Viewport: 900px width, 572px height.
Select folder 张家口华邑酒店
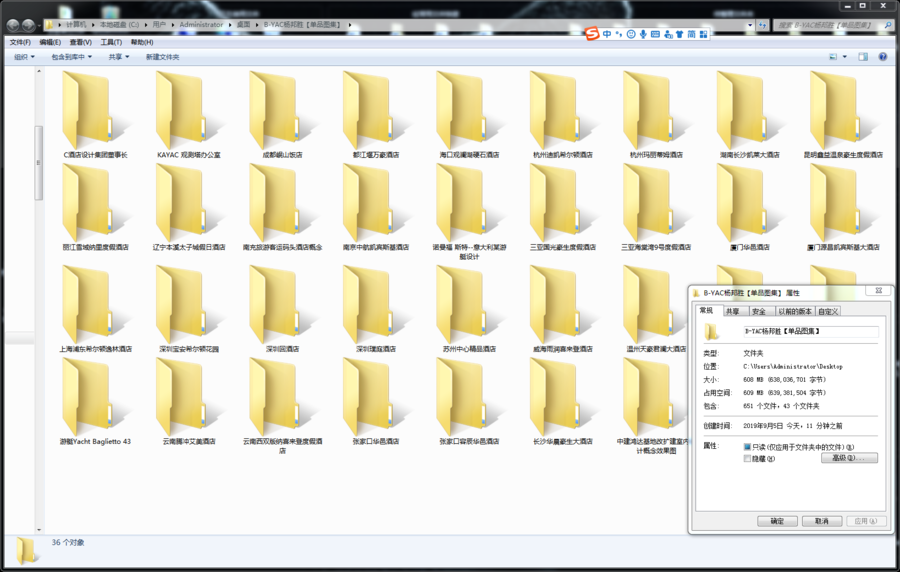(x=375, y=402)
